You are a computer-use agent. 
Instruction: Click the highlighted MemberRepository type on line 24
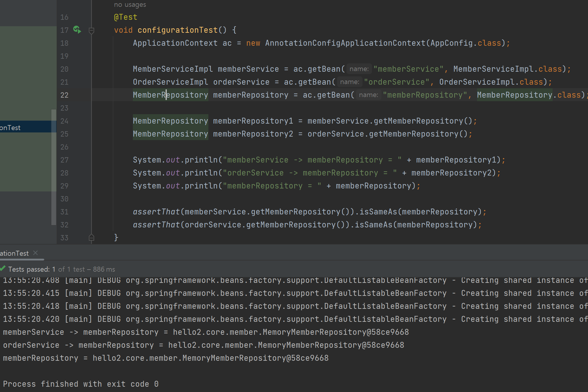point(170,121)
